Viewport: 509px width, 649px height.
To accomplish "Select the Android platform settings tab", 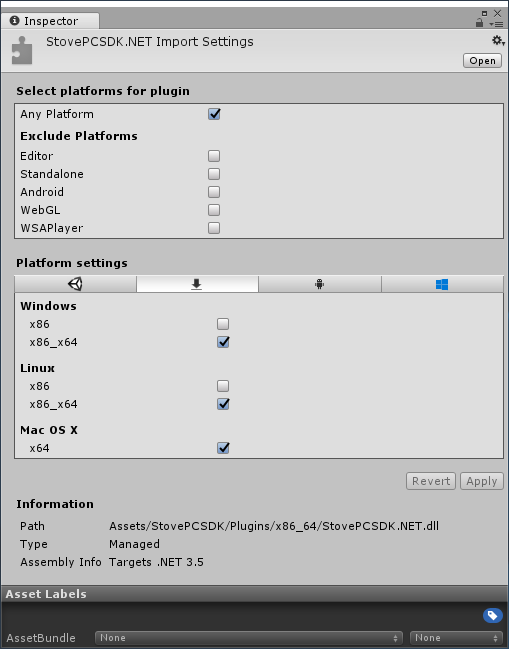I will click(x=320, y=284).
